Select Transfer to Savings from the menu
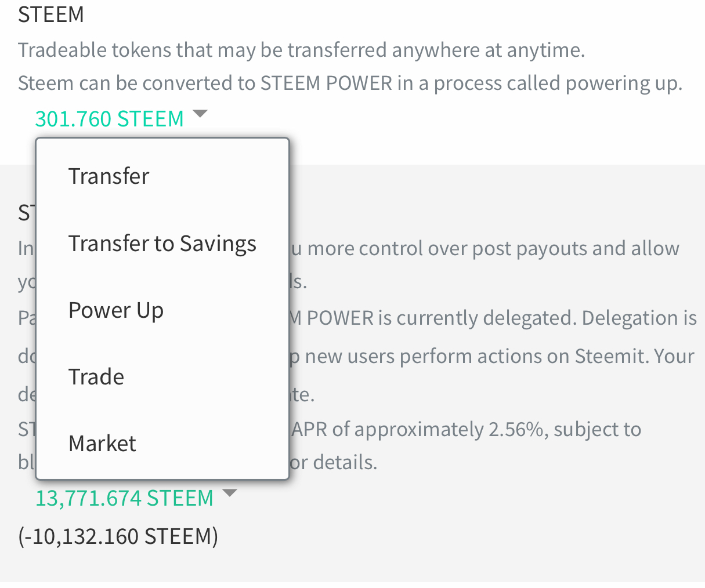This screenshot has height=588, width=705. point(162,244)
